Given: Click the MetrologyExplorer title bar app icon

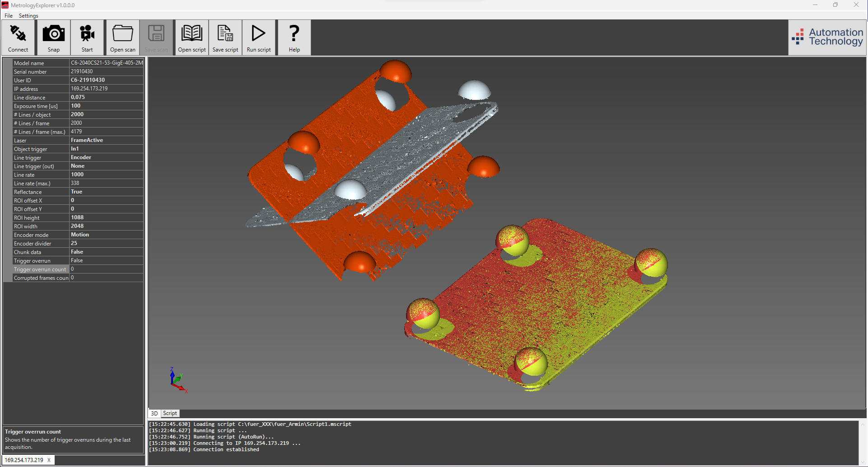Looking at the screenshot, I should point(5,5).
